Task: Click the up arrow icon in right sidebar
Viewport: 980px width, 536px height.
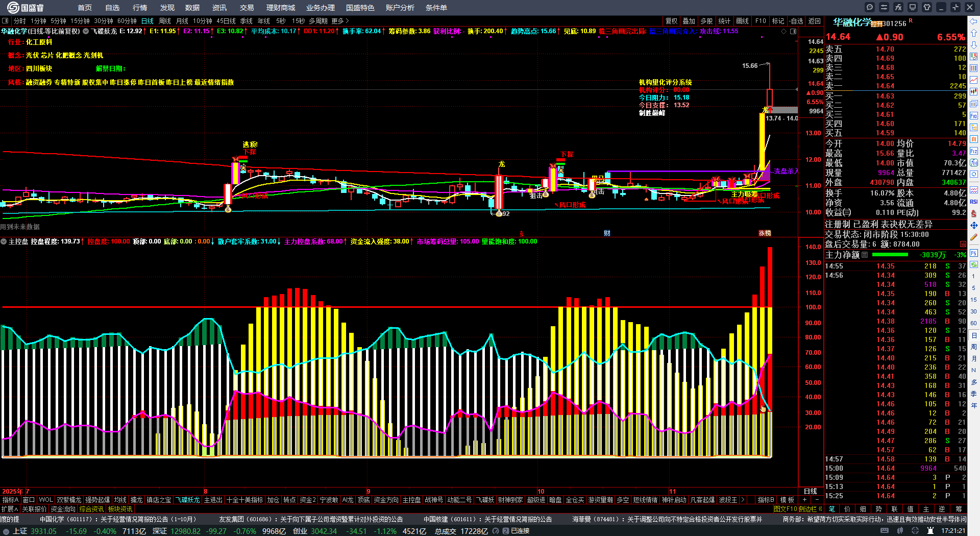Action: 974,33
